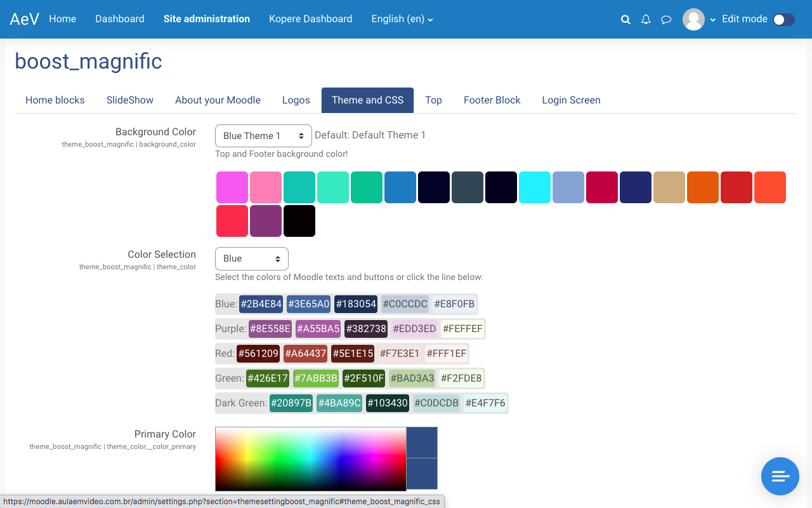
Task: Go to Kopere Dashboard link
Action: (310, 19)
